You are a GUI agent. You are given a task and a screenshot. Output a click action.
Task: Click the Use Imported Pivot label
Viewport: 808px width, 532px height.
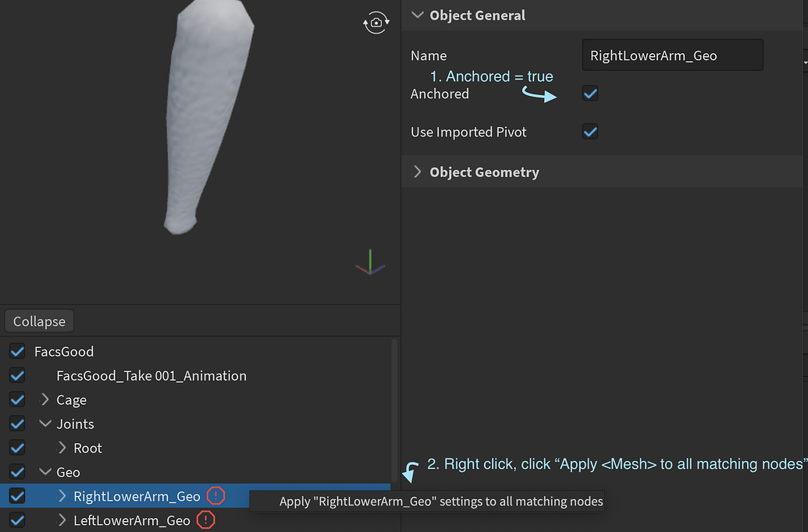point(468,132)
